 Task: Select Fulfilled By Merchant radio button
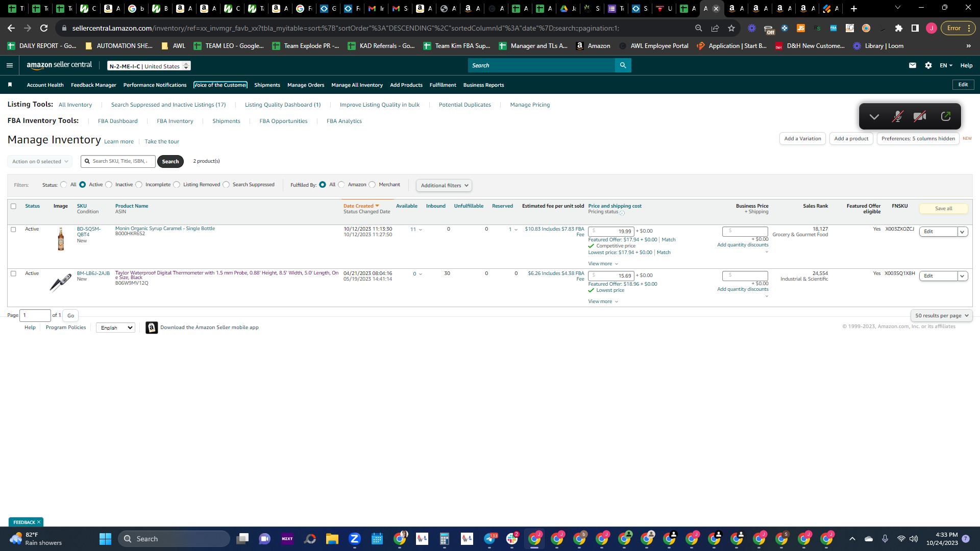click(372, 185)
